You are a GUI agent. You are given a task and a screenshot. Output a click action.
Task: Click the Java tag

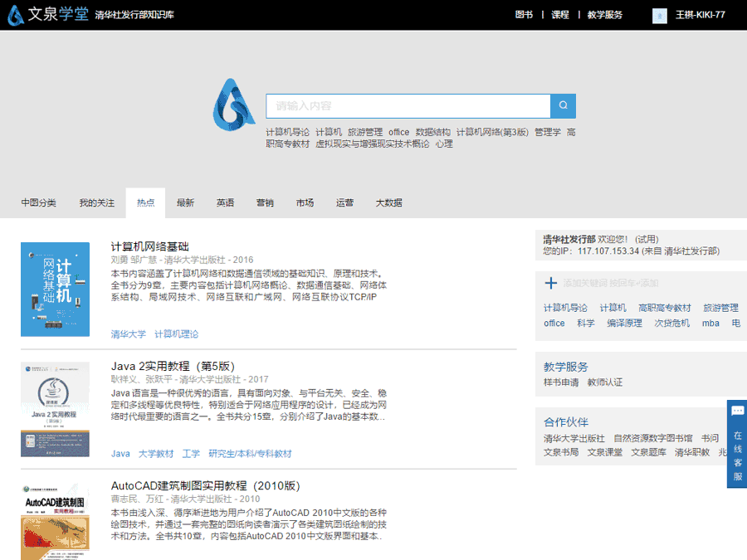click(x=120, y=454)
